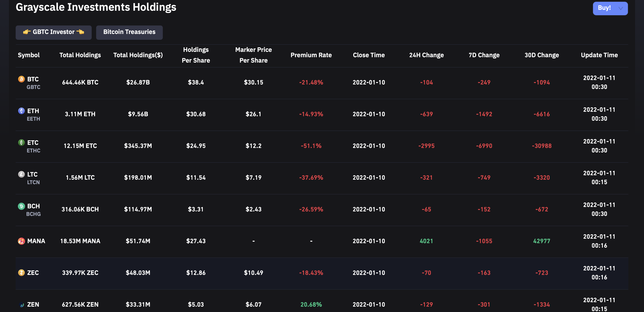The height and width of the screenshot is (312, 644).
Task: Select the Total Holdings($) column header
Action: coord(138,55)
